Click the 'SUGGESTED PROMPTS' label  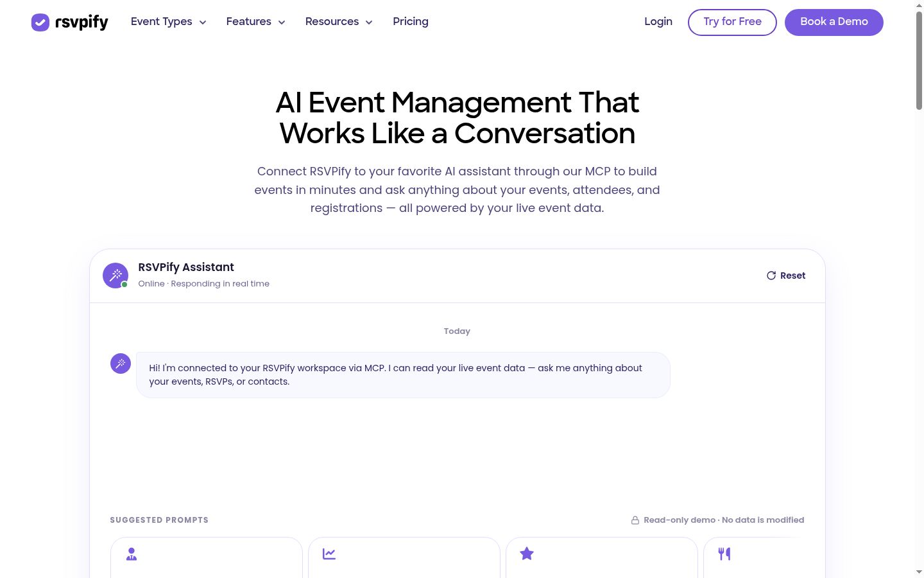click(159, 520)
